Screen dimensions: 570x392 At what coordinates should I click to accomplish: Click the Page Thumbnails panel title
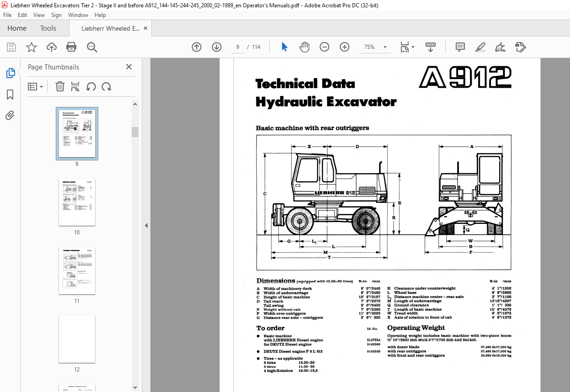[53, 67]
